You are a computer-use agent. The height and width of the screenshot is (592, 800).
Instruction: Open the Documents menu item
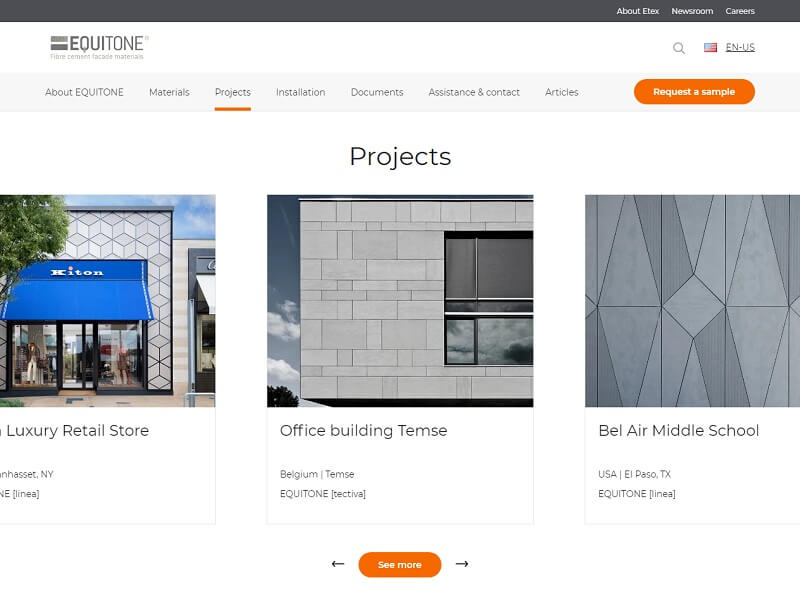[377, 92]
